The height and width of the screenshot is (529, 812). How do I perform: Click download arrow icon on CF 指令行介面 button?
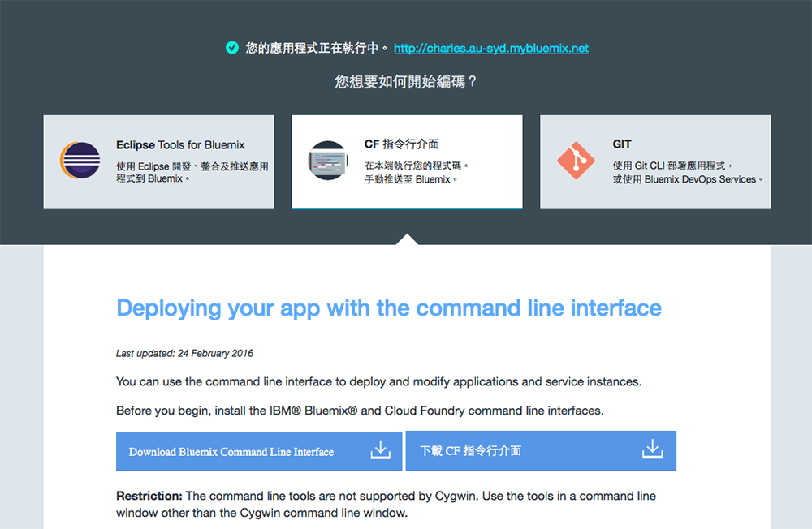(x=653, y=449)
